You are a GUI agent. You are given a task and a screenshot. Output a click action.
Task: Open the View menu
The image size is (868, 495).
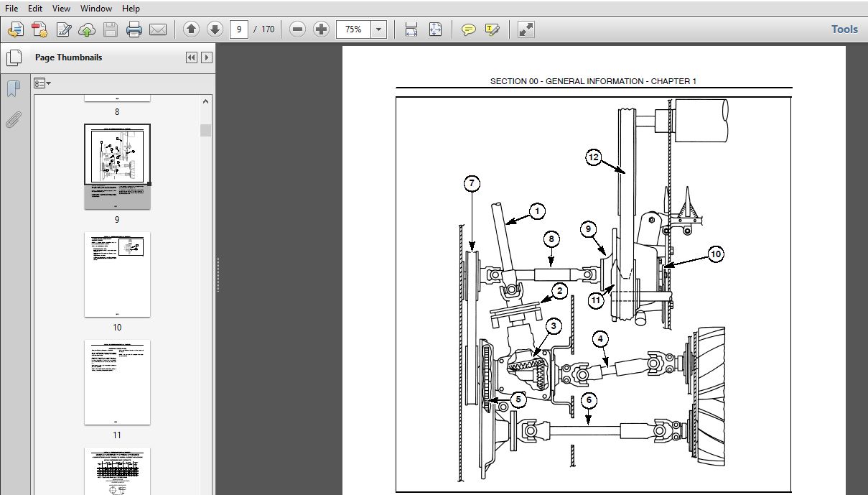[x=62, y=9]
